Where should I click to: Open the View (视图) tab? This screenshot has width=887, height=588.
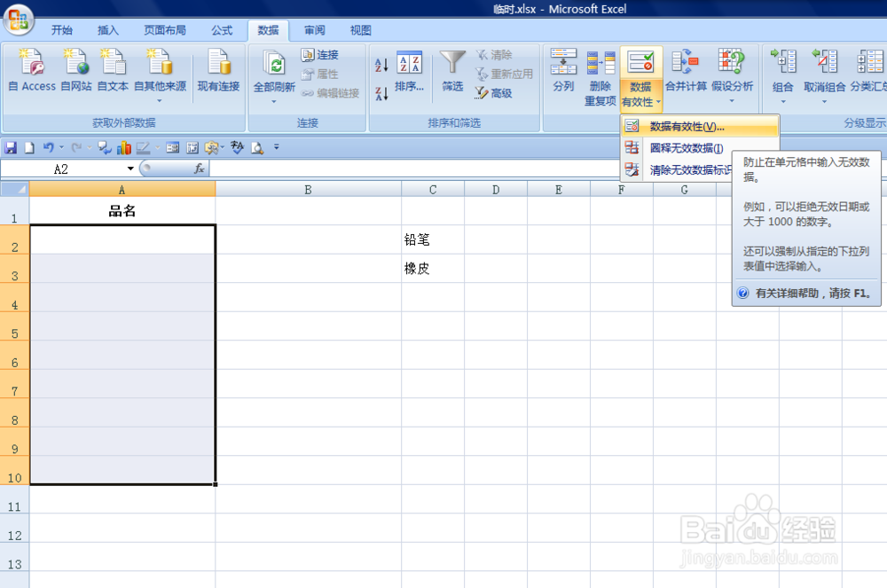click(360, 30)
